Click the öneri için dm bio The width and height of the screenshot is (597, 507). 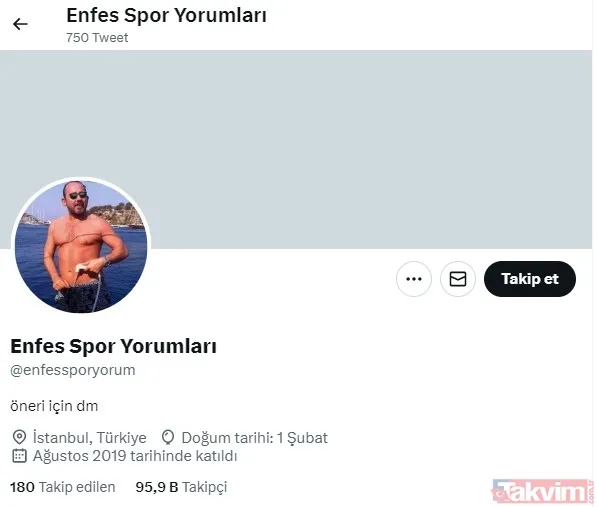[x=54, y=406]
